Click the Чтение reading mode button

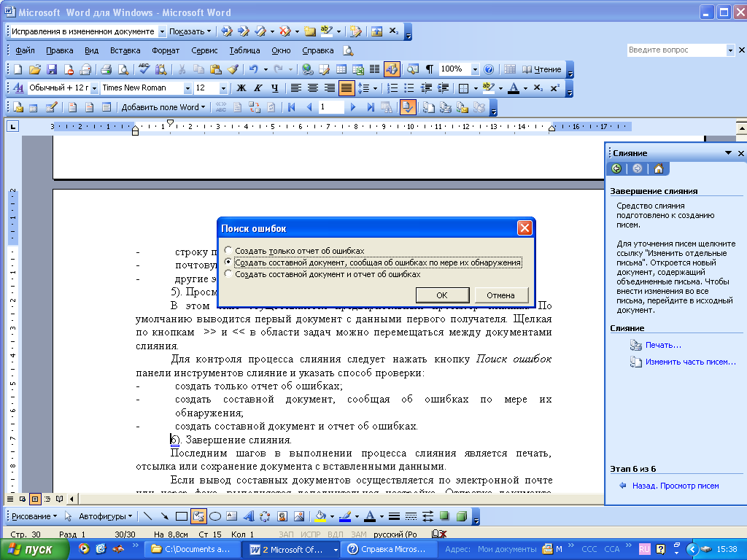pyautogui.click(x=542, y=69)
